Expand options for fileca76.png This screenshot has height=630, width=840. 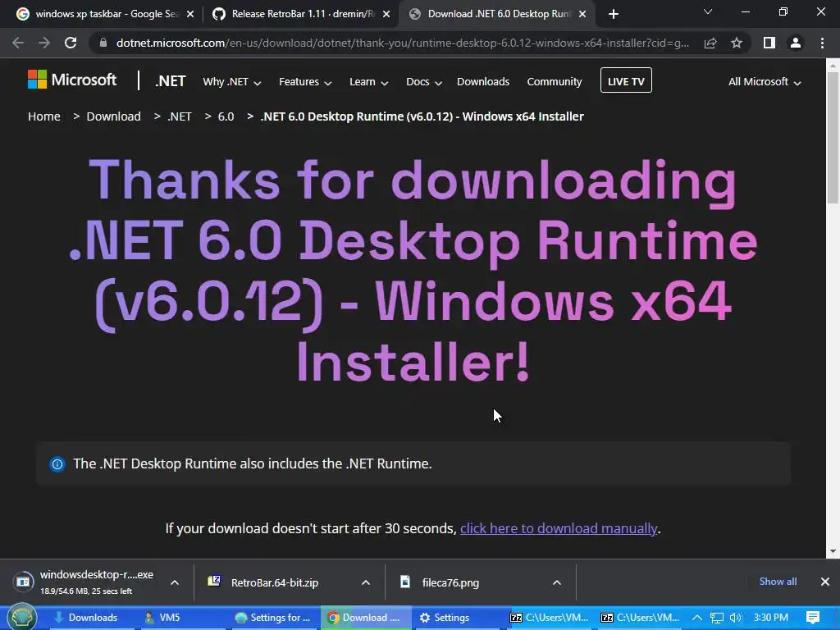point(557,582)
